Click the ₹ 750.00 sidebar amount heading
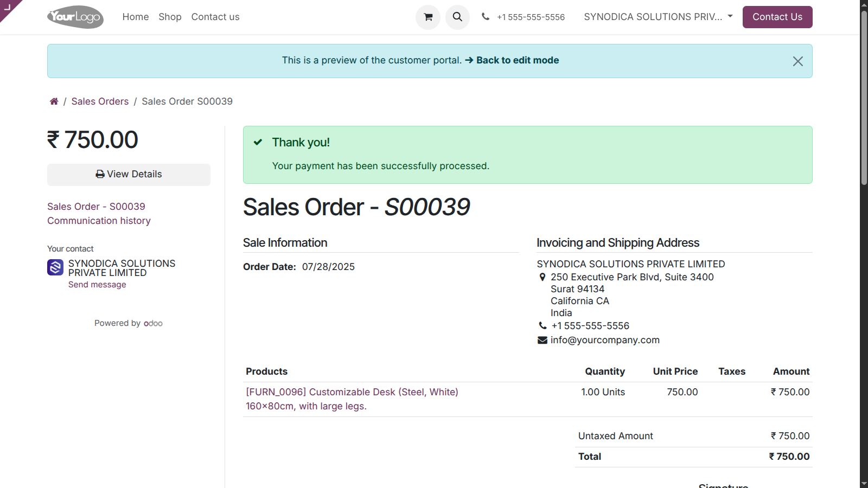 pos(92,140)
